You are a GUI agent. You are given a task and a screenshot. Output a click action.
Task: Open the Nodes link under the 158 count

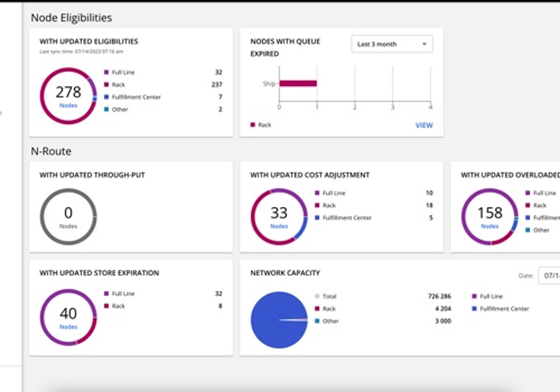[490, 226]
